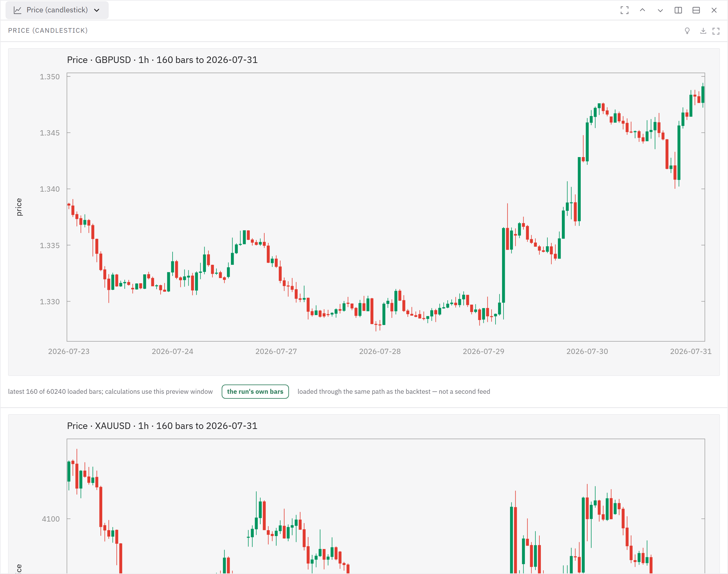The height and width of the screenshot is (574, 728).
Task: Click the 1.340 y-axis label
Action: coord(50,189)
